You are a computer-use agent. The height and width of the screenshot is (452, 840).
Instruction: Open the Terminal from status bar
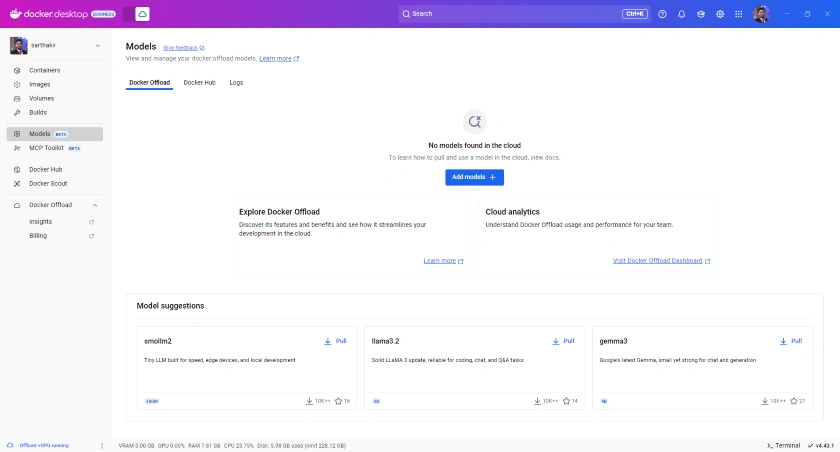point(783,446)
